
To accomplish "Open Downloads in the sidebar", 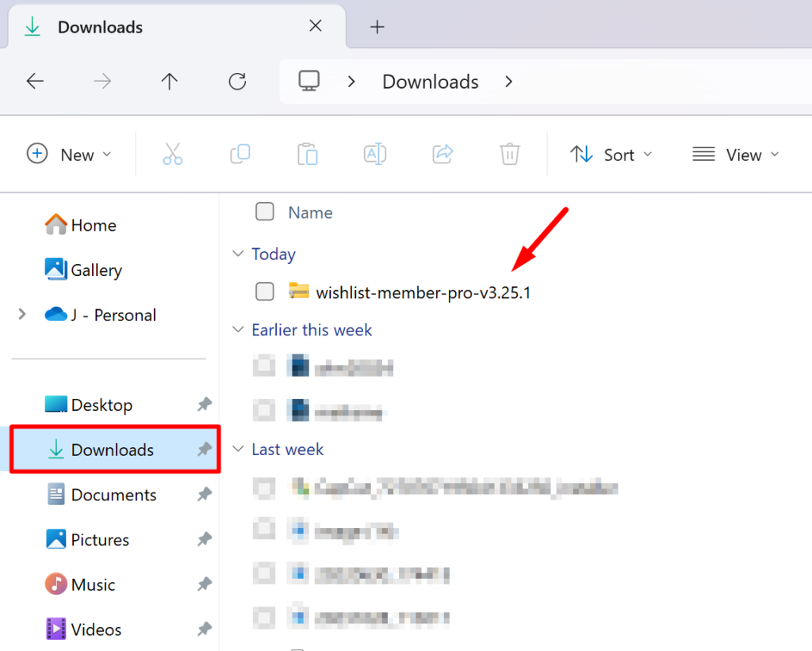I will tap(115, 449).
